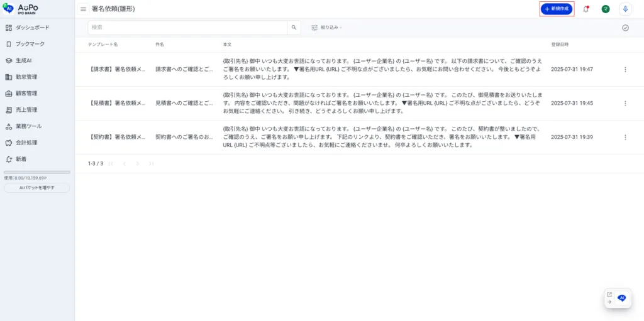Click the AIパケットを増やす button

(x=37, y=188)
